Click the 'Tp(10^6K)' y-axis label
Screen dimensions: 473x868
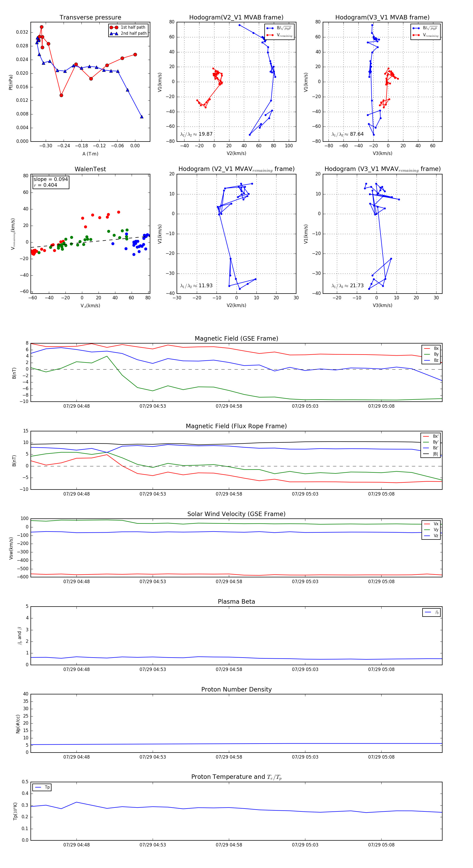(x=15, y=811)
